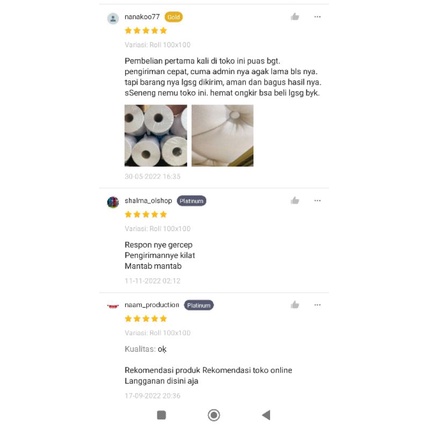
Task: Open username nanakoo77
Action: pyautogui.click(x=142, y=17)
